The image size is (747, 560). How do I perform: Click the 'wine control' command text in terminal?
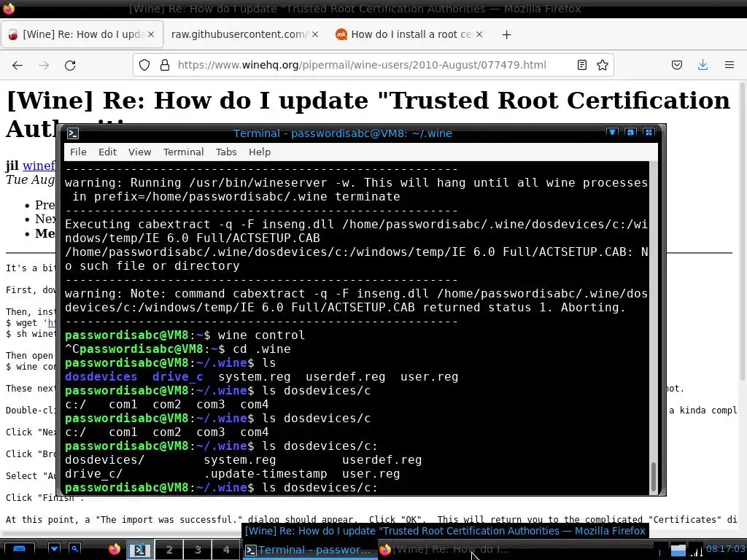pos(261,335)
